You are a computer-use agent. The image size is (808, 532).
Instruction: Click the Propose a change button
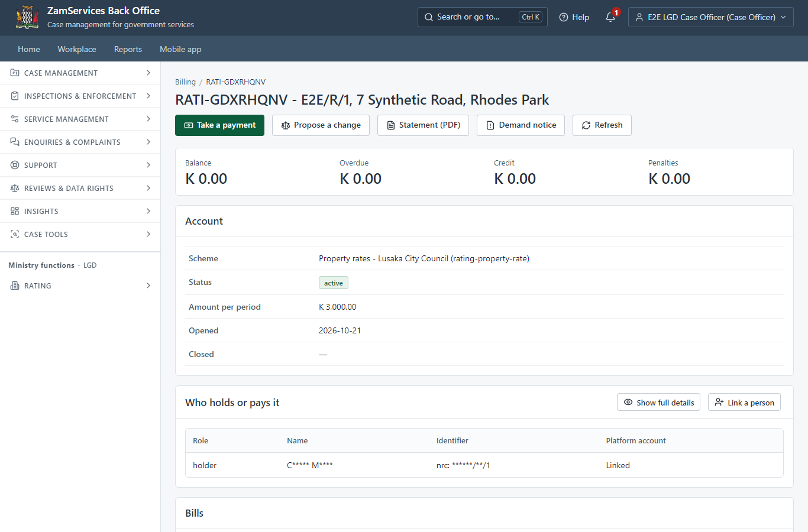pyautogui.click(x=321, y=125)
